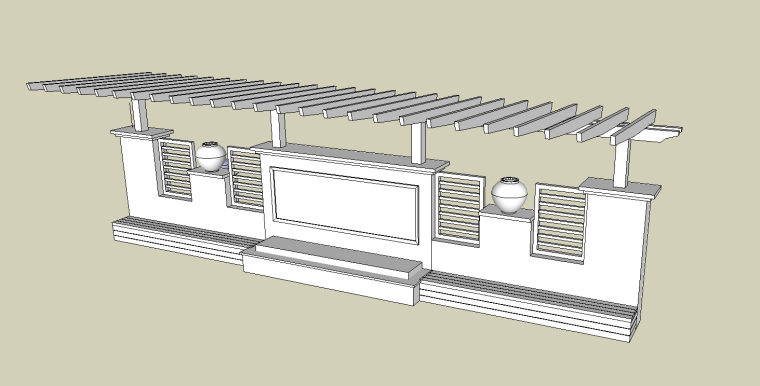The height and width of the screenshot is (386, 760).
Task: Select the right round vase on the ledge
Action: click(509, 195)
